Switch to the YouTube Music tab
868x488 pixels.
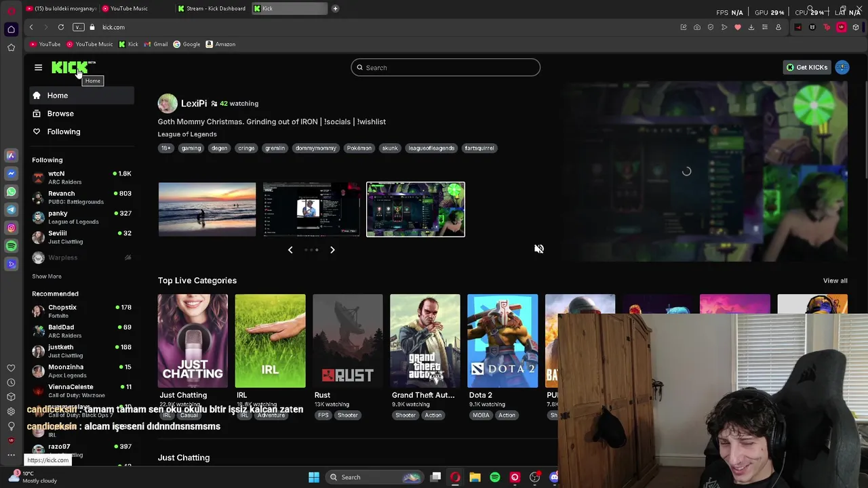(134, 8)
